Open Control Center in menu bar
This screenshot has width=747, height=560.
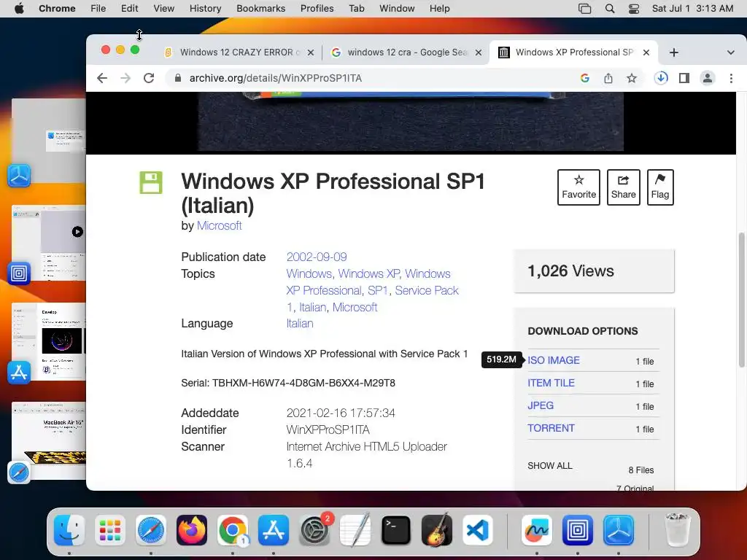click(x=634, y=9)
